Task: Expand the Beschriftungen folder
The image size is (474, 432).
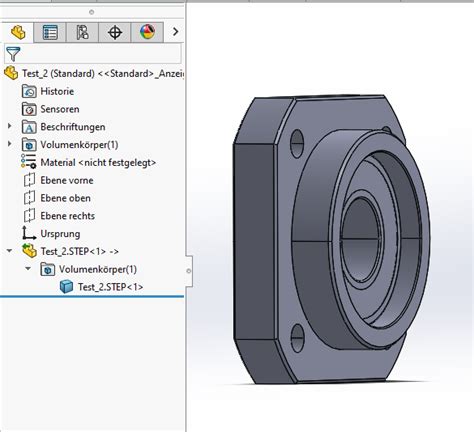Action: pos(10,126)
